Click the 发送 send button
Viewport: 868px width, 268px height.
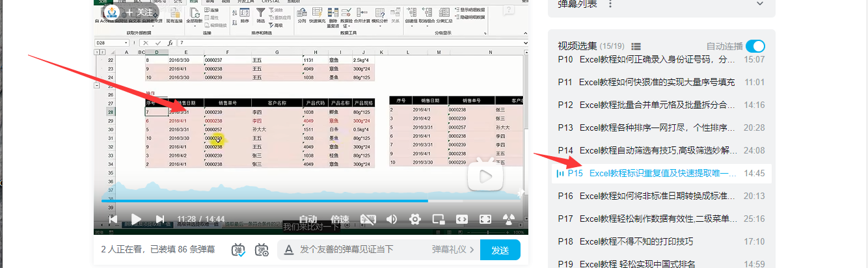pyautogui.click(x=500, y=250)
